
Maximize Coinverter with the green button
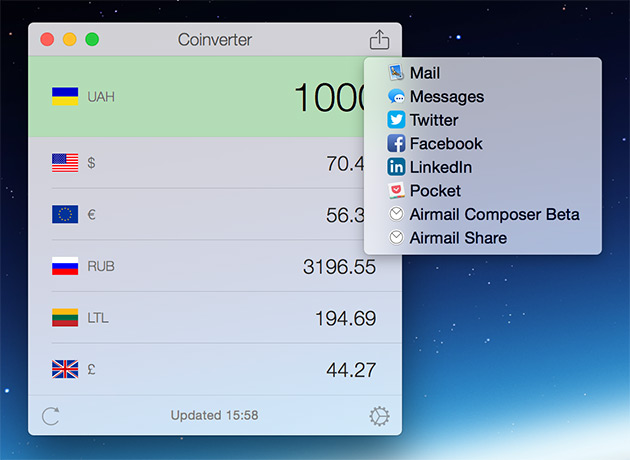(x=92, y=39)
